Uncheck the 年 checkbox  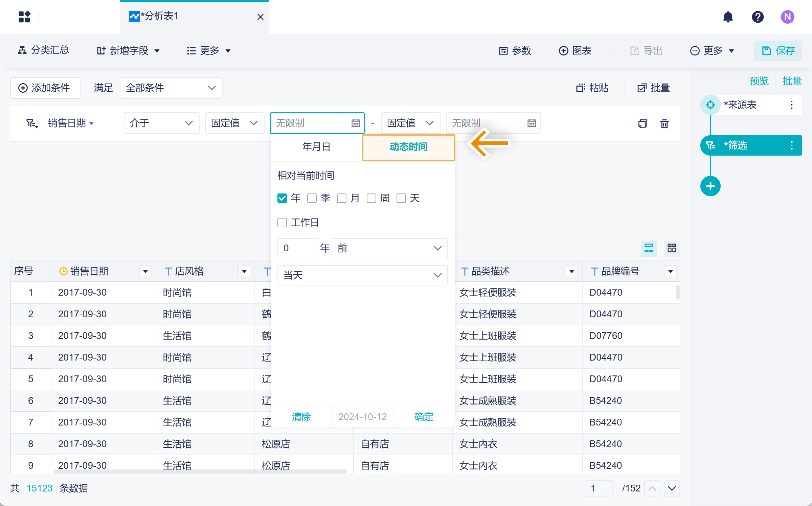click(282, 198)
